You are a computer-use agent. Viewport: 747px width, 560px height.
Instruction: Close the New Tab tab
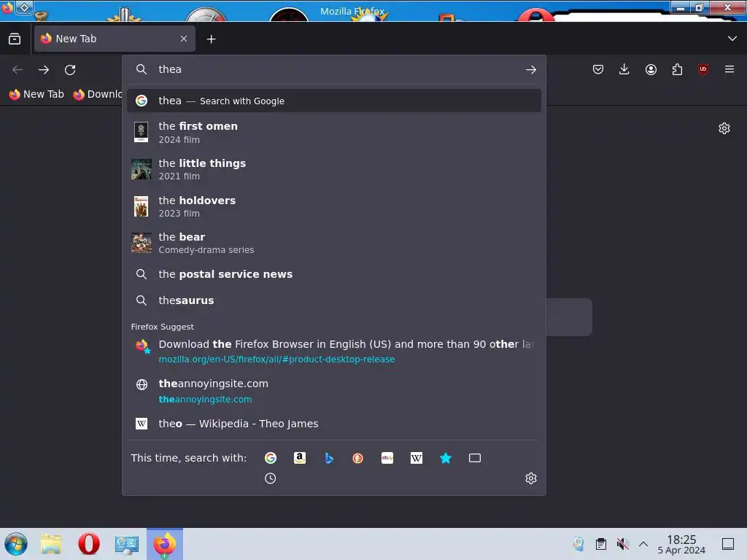[184, 39]
